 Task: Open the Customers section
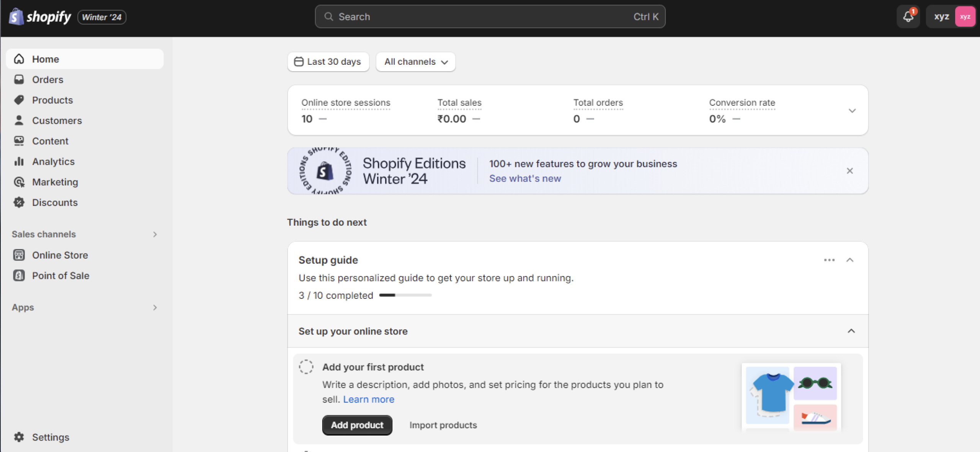tap(85, 120)
